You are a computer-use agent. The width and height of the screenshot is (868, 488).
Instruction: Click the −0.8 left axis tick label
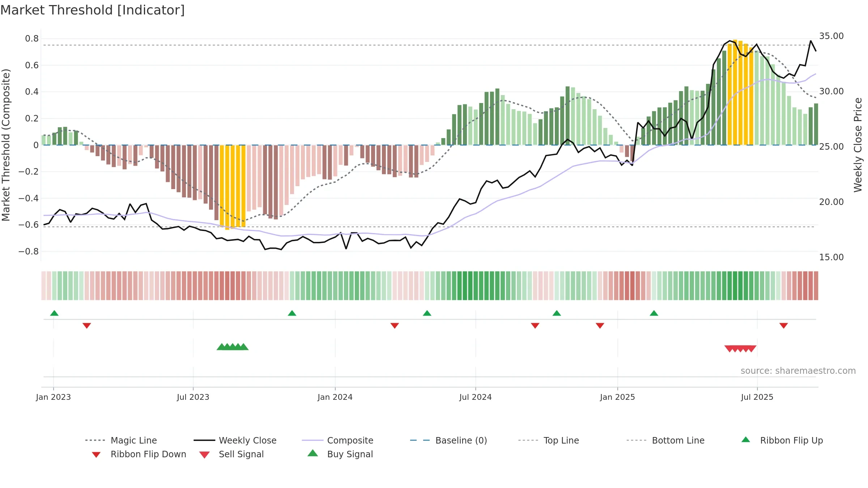(29, 251)
